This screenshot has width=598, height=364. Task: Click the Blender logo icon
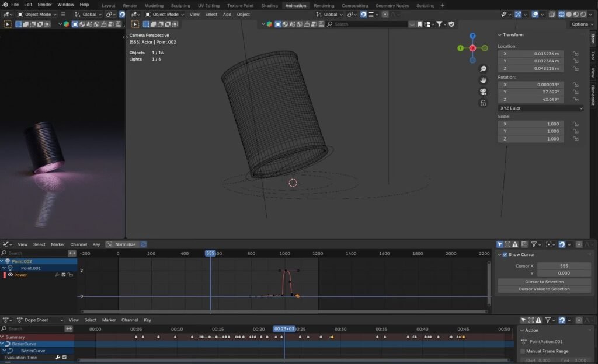tap(5, 5)
